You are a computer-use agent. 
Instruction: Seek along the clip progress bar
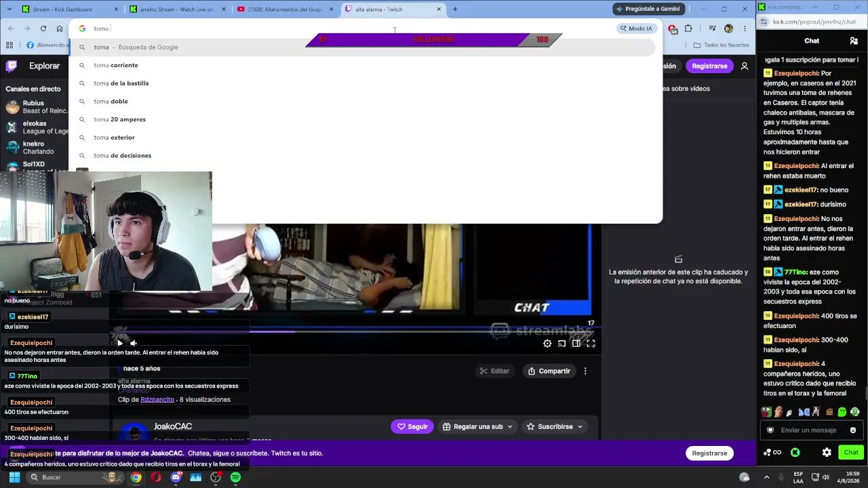(x=355, y=331)
